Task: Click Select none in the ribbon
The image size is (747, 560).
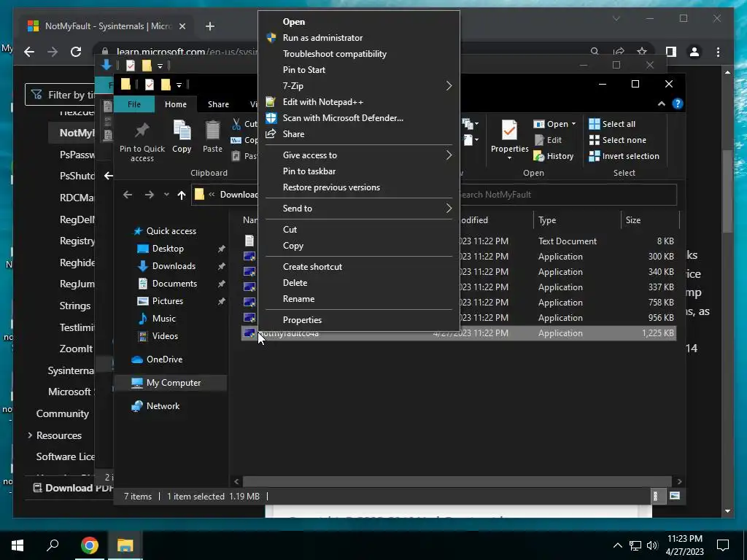Action: pos(617,140)
